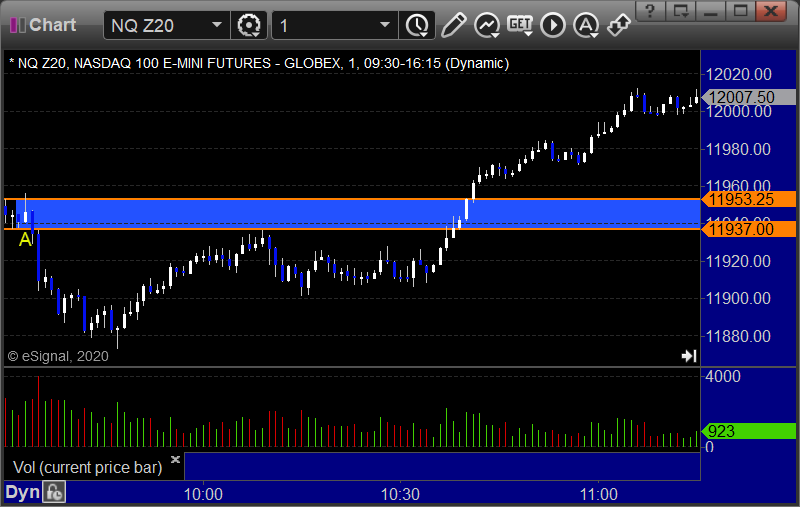The width and height of the screenshot is (800, 507).
Task: Open the symbol settings gear icon
Action: click(249, 25)
